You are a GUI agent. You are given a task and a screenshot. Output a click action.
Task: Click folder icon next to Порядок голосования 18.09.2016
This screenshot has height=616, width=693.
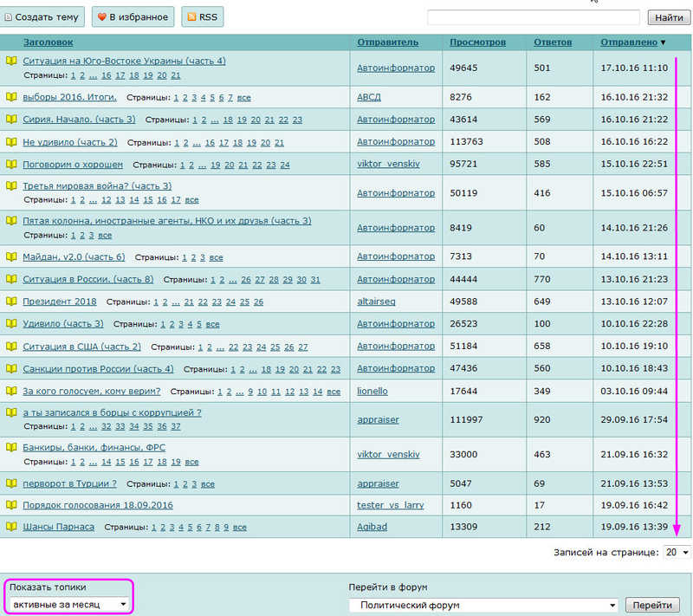[11, 504]
